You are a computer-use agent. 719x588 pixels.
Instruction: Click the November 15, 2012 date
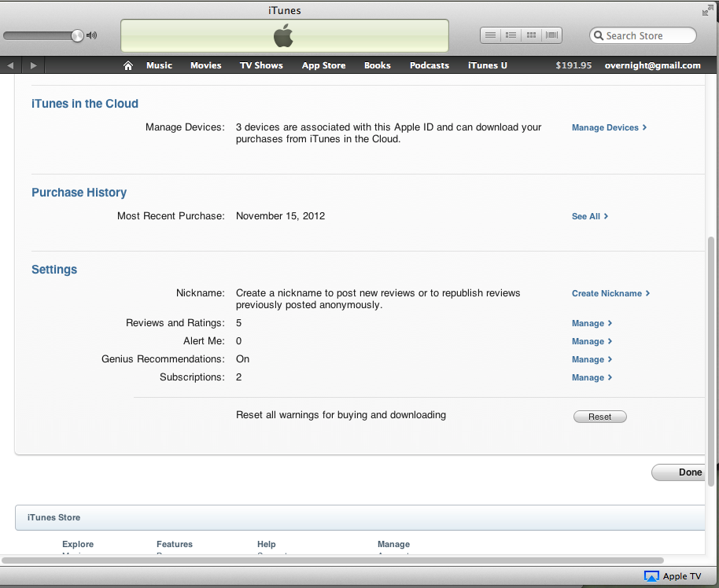click(x=280, y=216)
